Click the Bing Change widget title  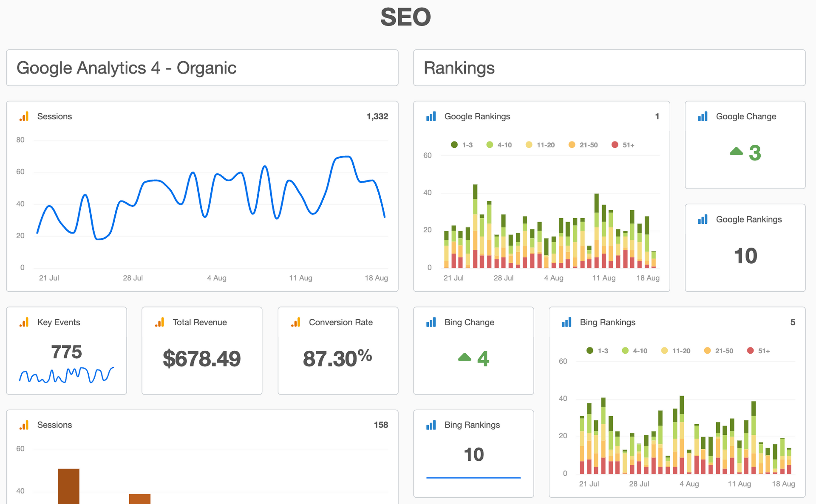[x=469, y=322]
